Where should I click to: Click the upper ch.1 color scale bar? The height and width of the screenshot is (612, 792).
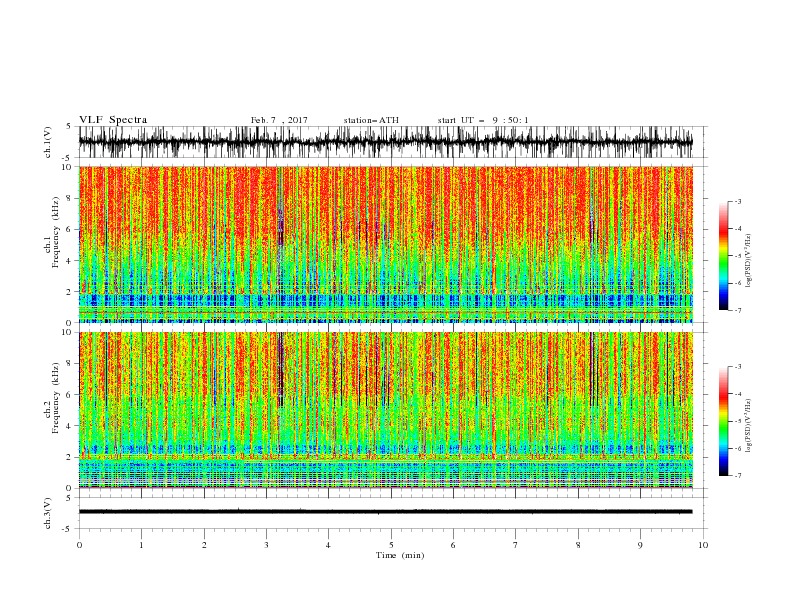point(724,256)
